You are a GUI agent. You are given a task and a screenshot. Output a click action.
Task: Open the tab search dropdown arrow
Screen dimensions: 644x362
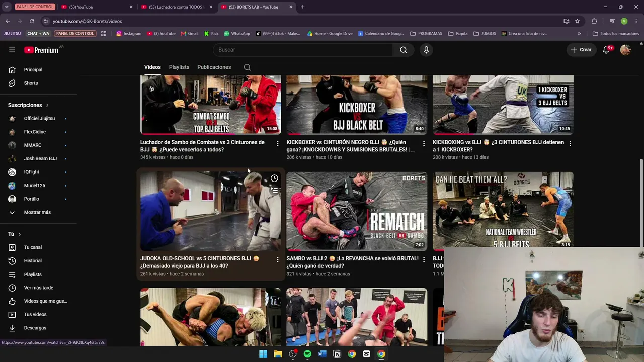pos(7,7)
